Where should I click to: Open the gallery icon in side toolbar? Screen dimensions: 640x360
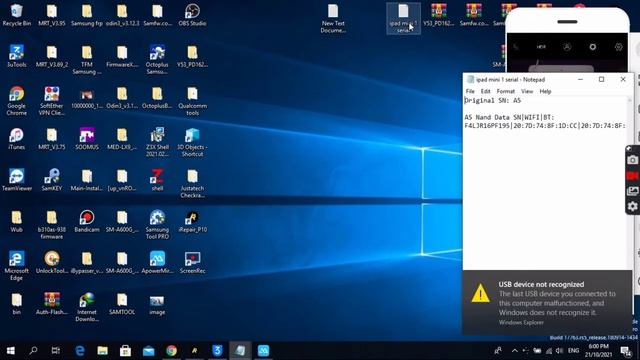click(632, 191)
